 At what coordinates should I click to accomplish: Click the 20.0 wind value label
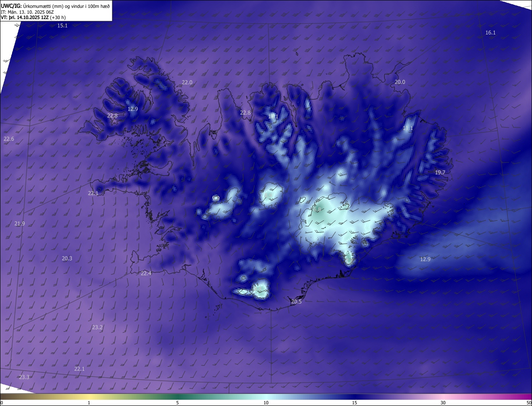(400, 82)
